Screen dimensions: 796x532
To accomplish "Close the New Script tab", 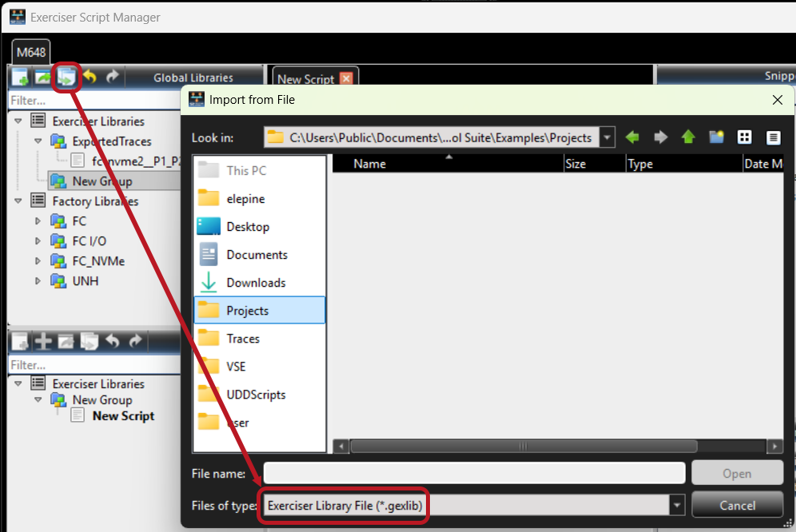I will [x=346, y=79].
